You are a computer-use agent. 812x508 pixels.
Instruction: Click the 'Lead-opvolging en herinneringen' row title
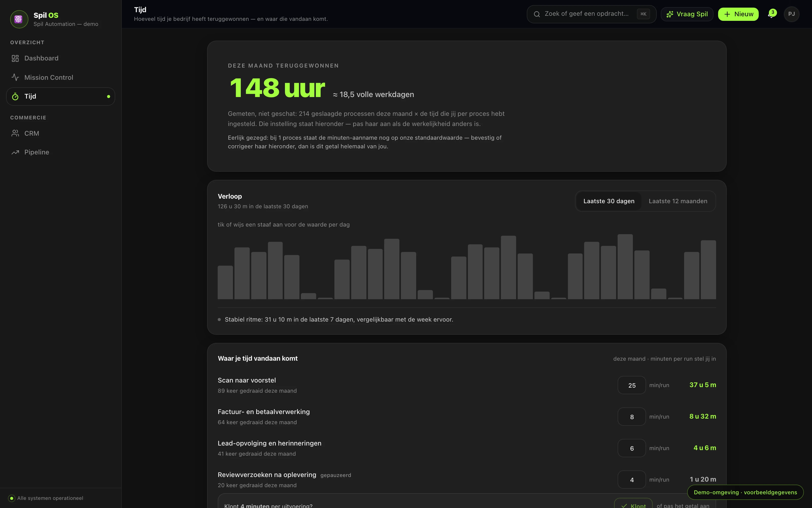269,443
